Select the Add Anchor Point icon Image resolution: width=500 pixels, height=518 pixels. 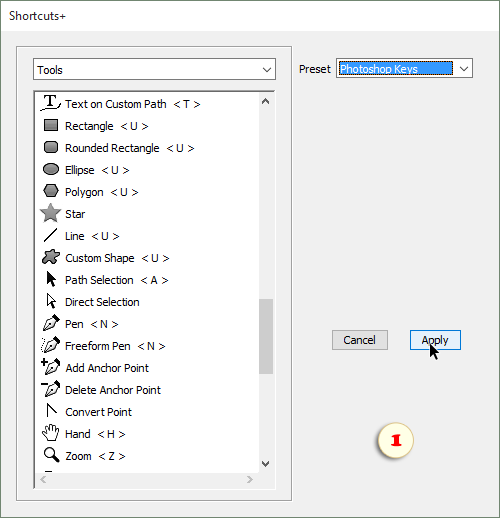pyautogui.click(x=50, y=367)
